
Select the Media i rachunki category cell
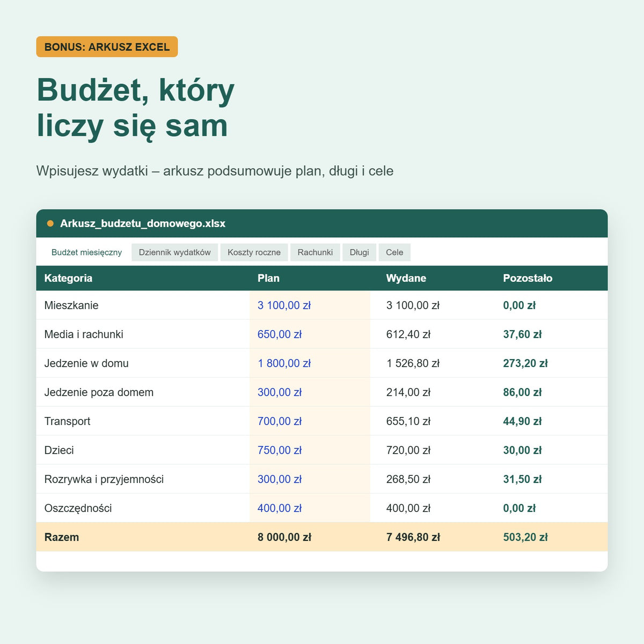click(84, 334)
